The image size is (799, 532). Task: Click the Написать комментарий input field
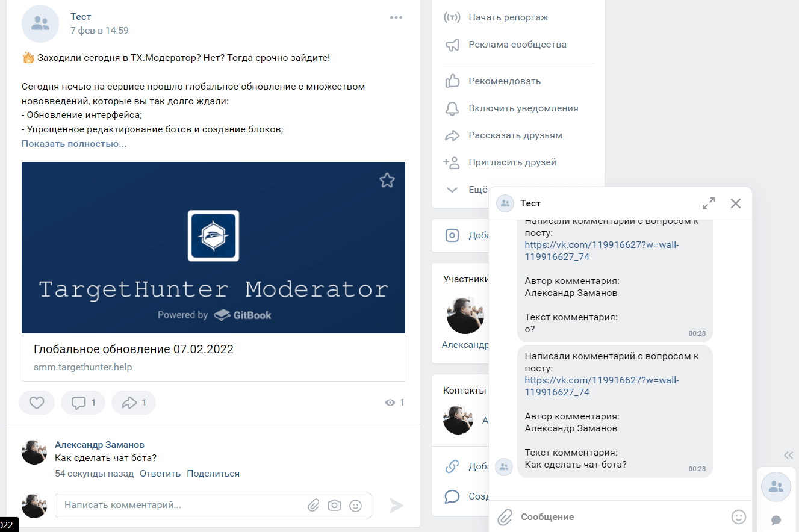click(x=181, y=506)
